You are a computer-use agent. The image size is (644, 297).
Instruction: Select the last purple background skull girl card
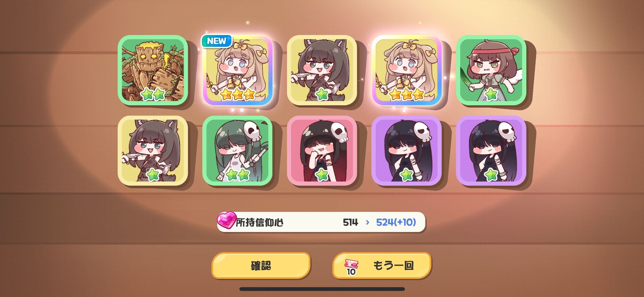(x=491, y=151)
